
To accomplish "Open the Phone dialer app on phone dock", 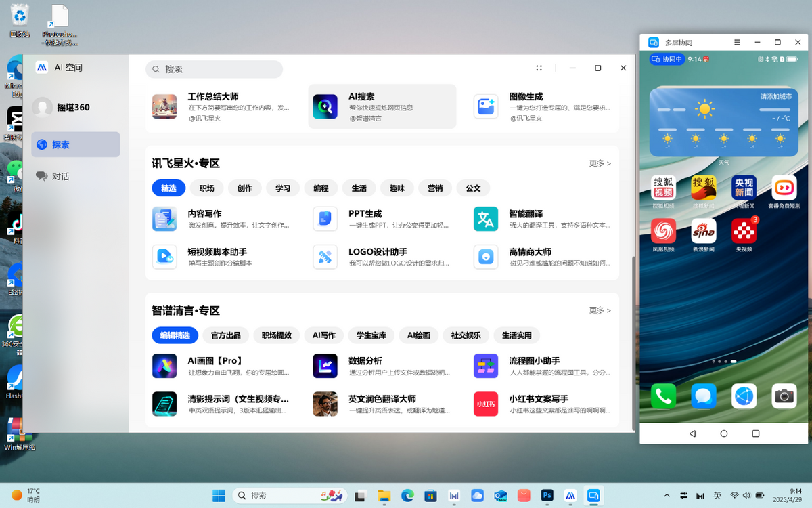I will pos(663,396).
